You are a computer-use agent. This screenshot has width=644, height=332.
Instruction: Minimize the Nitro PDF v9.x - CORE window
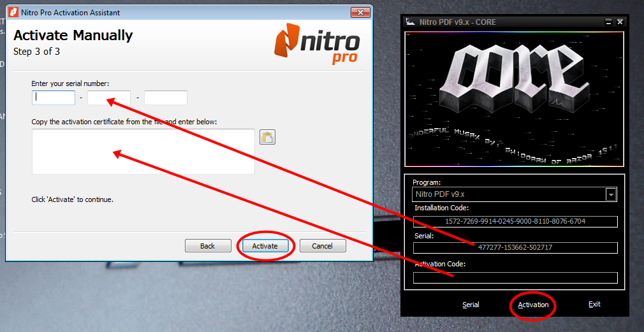click(x=609, y=22)
